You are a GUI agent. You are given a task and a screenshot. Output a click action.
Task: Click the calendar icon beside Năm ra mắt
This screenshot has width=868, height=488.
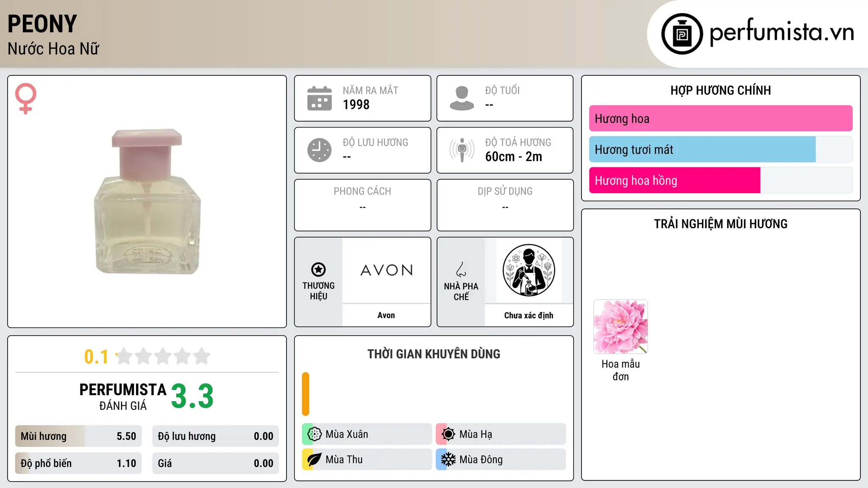pyautogui.click(x=320, y=98)
